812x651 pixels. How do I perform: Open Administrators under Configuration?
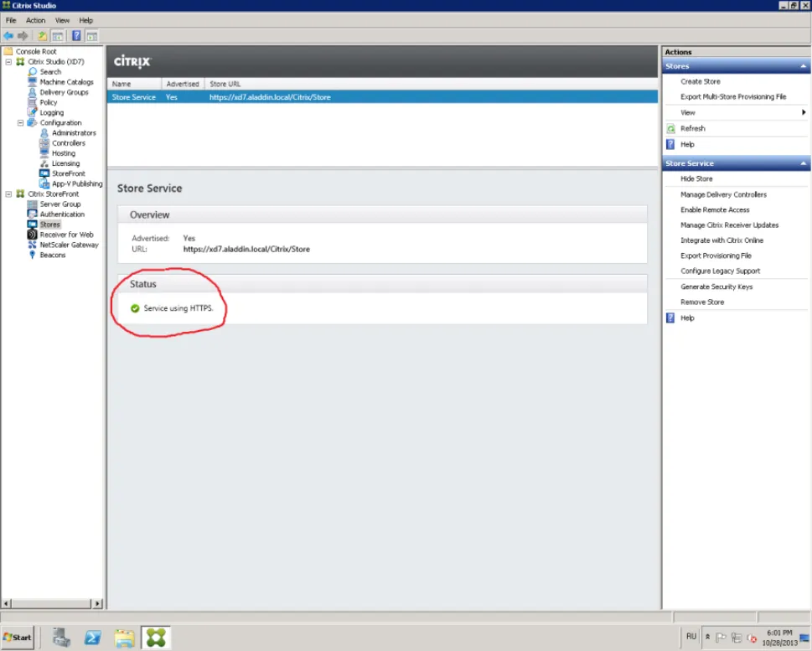click(74, 133)
